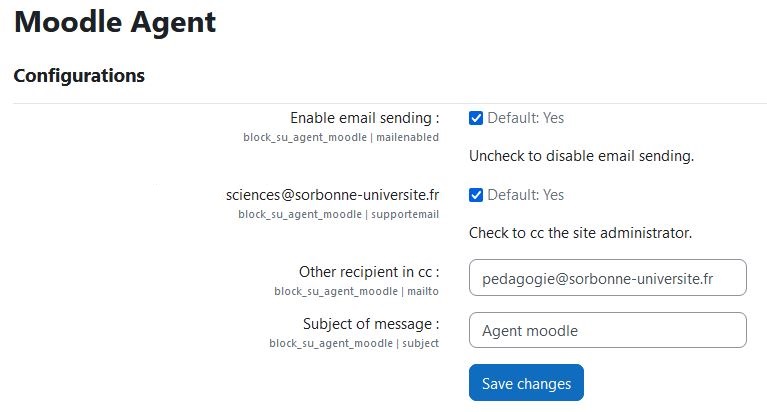767x412 pixels.
Task: Click the pedagogie@sorbonne-universite.fr text in the cc field
Action: click(598, 279)
